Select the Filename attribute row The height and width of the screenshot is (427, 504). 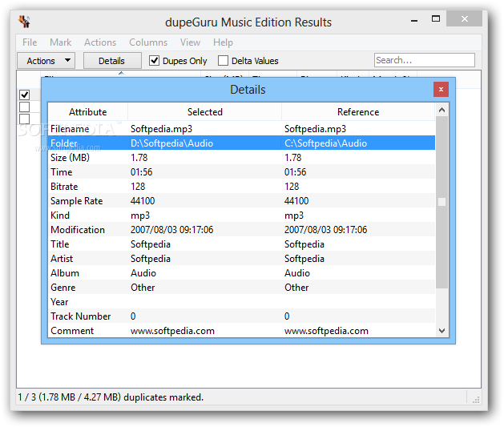tap(242, 128)
